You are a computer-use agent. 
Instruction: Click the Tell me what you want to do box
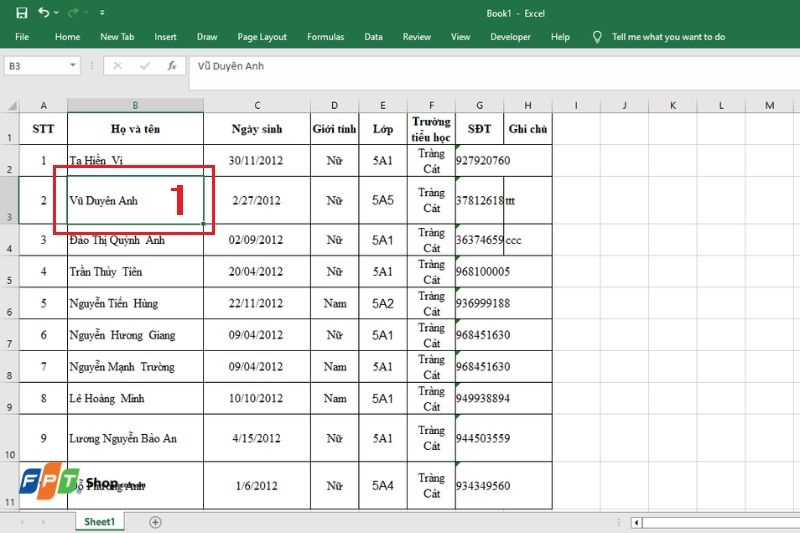tap(668, 37)
